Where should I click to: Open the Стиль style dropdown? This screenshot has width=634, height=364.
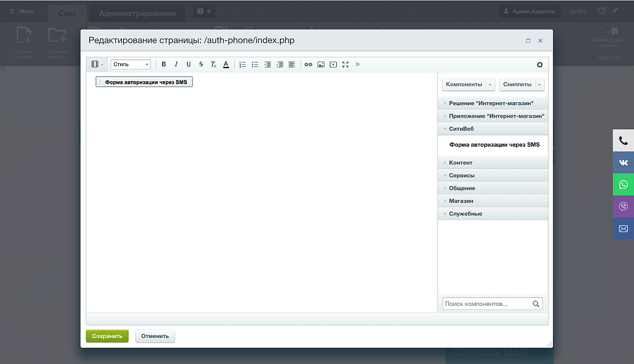click(131, 64)
